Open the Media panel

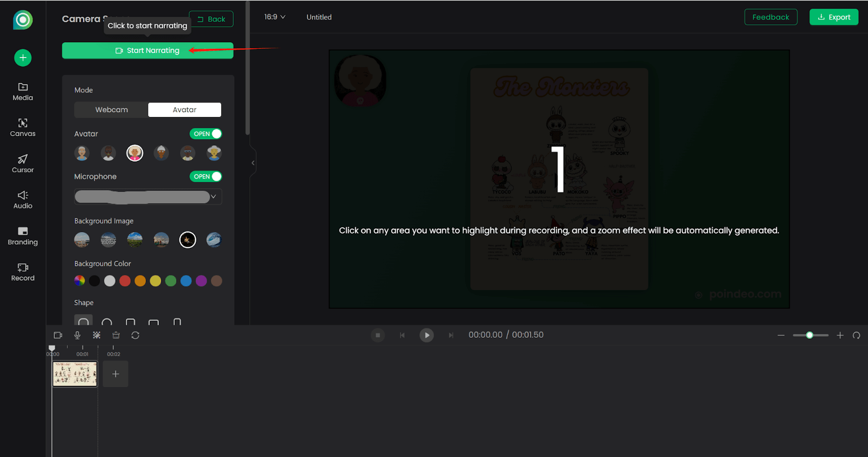pos(23,92)
